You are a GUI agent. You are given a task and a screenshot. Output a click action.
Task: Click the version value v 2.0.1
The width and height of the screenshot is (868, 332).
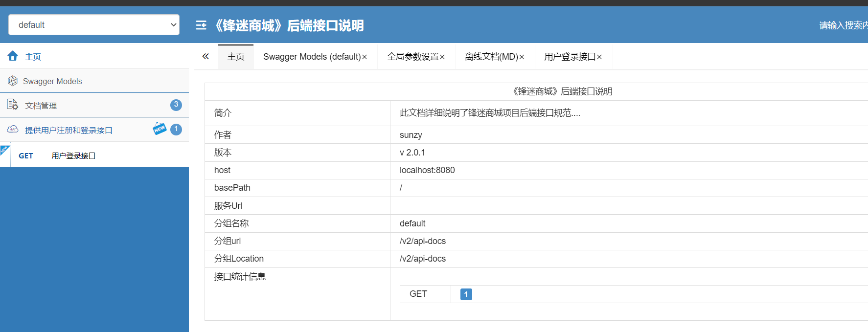pyautogui.click(x=412, y=153)
